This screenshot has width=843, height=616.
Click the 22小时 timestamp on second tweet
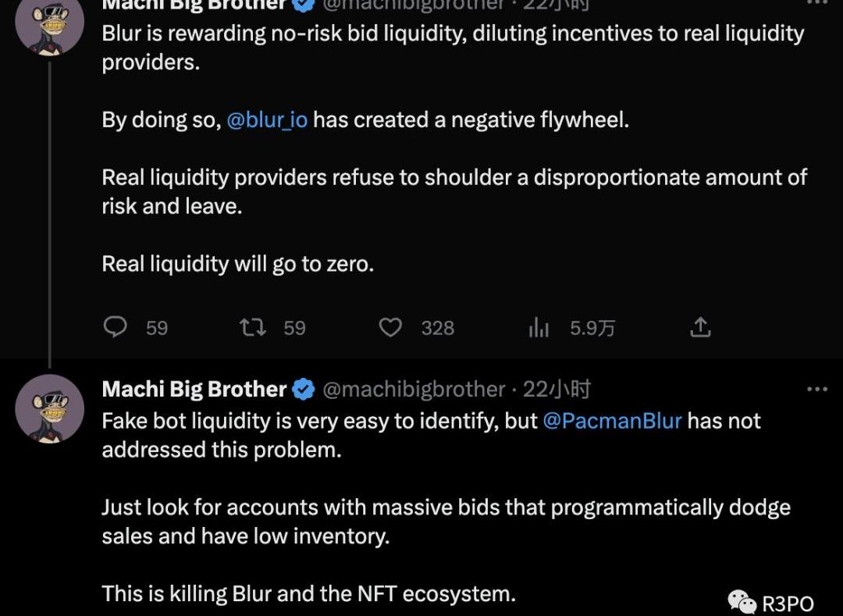(557, 389)
